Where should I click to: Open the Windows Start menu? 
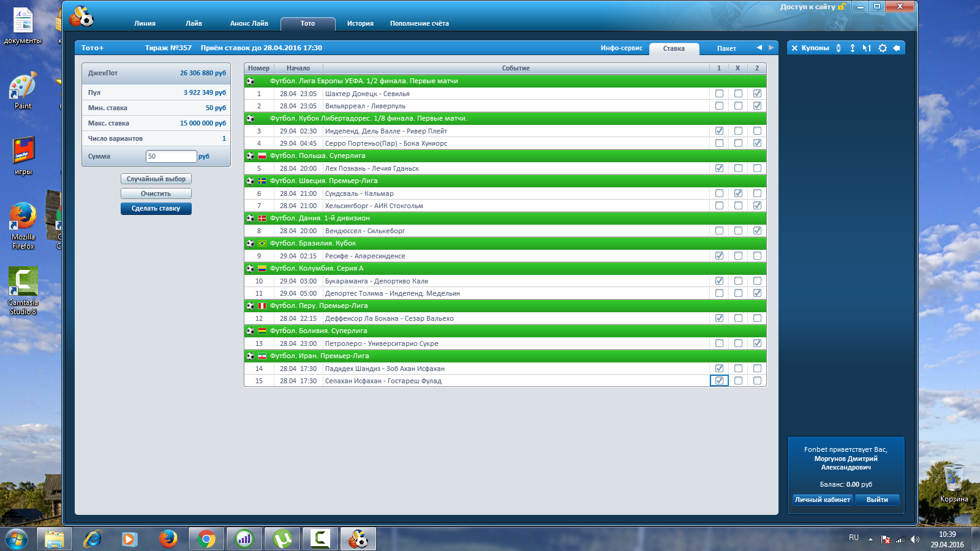17,539
